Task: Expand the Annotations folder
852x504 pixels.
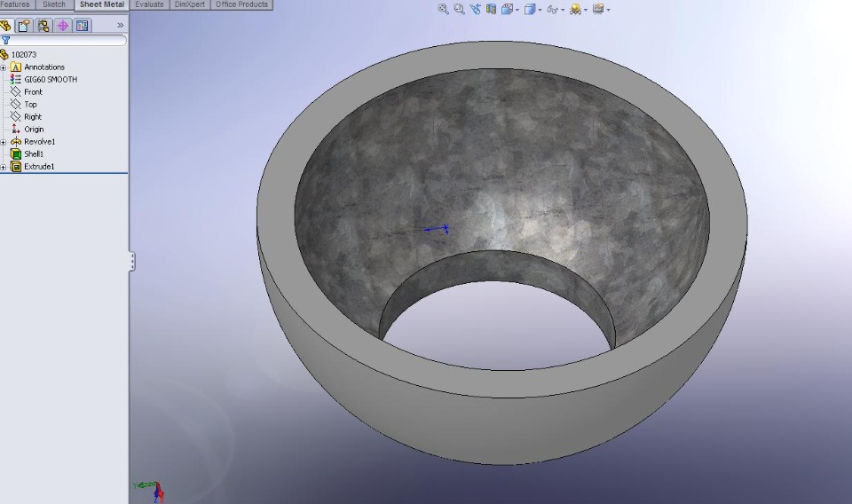Action: [4, 67]
